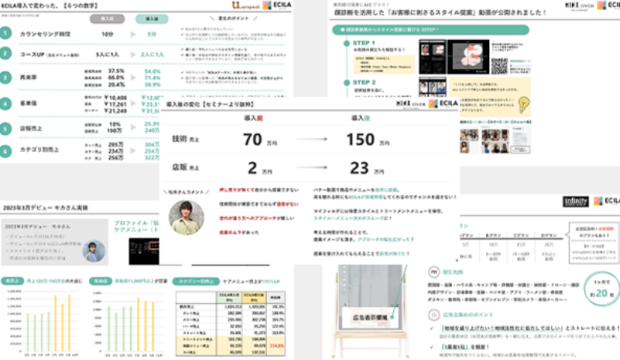620x360 pixels.
Task: Click the STEP 2 heading
Action: click(x=364, y=82)
